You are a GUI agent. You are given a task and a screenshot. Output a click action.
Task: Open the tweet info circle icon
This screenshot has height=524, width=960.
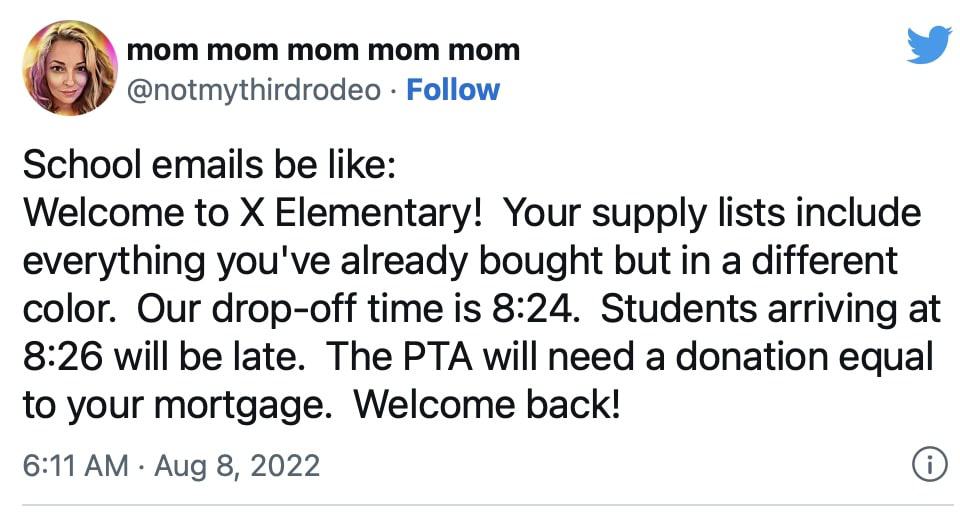tap(929, 465)
